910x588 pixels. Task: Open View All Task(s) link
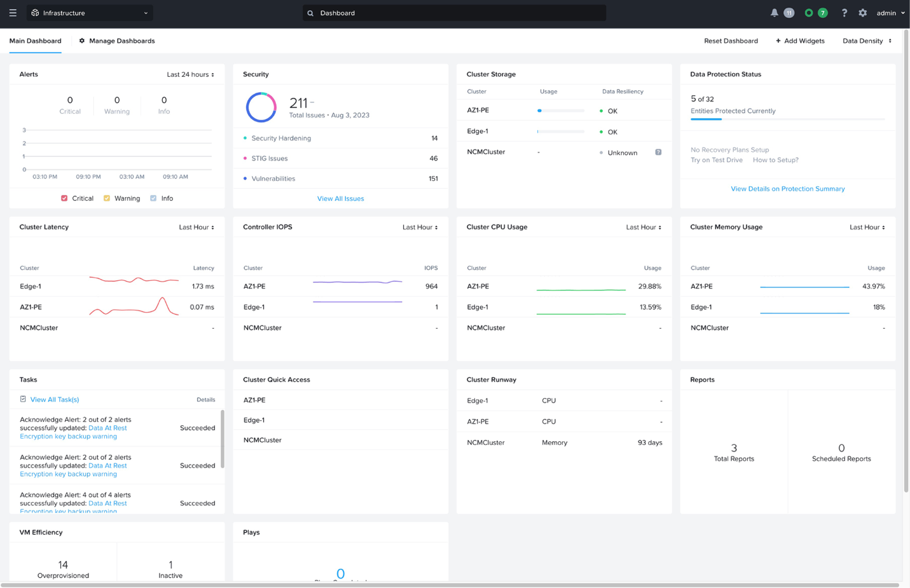coord(55,399)
